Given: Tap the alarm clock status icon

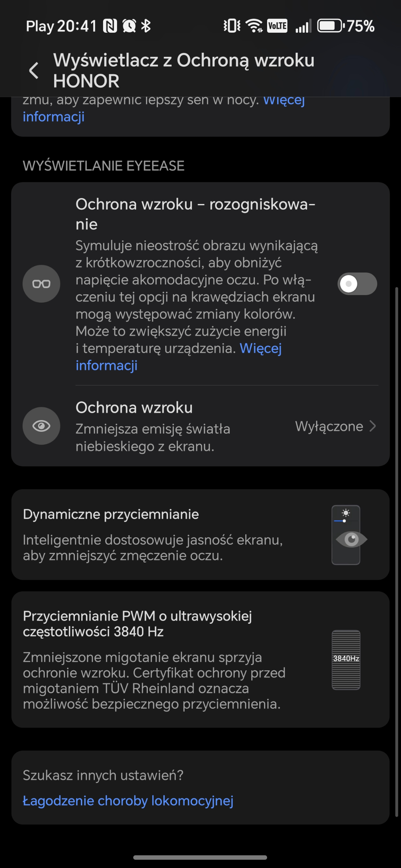Looking at the screenshot, I should (129, 26).
